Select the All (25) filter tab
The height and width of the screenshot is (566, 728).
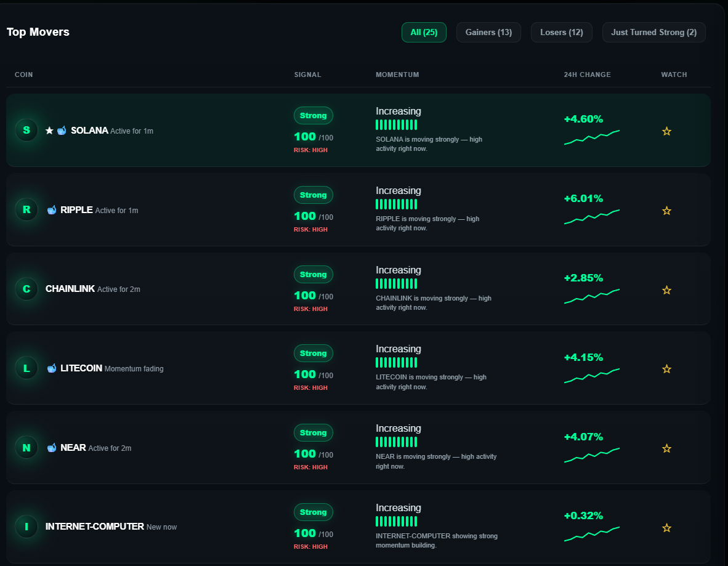pyautogui.click(x=423, y=33)
